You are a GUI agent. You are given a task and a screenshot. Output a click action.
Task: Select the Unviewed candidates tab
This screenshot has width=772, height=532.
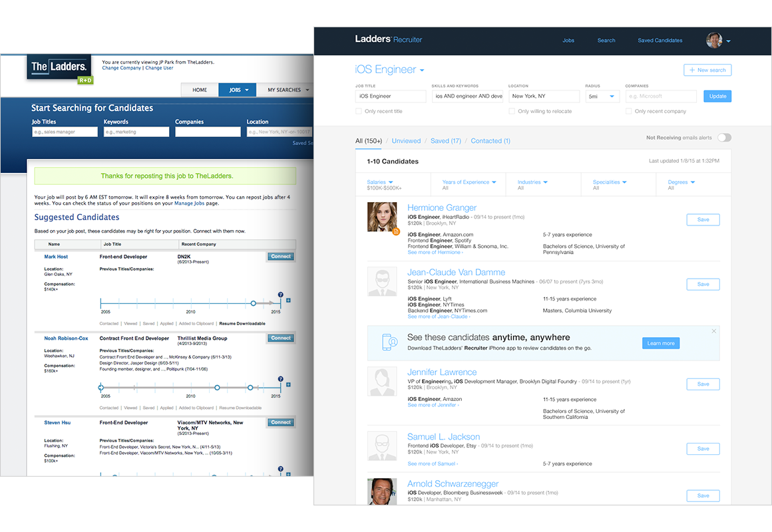[x=406, y=141]
